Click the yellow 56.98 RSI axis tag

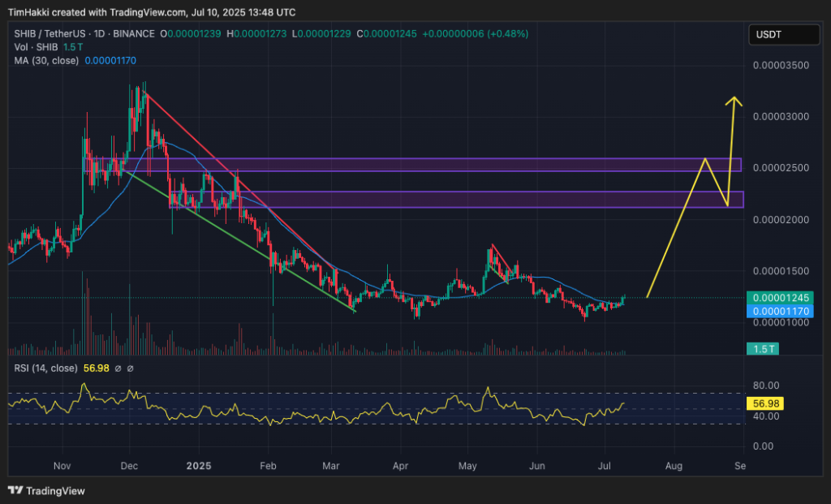[766, 403]
